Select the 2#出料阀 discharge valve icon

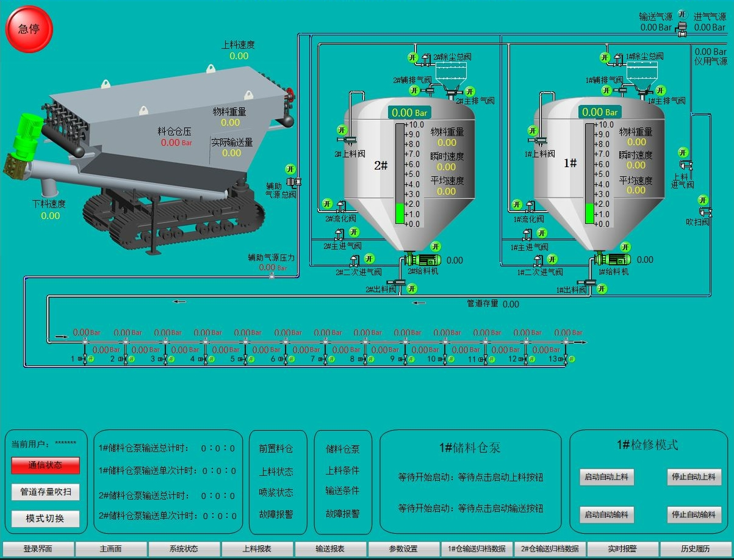coord(400,282)
